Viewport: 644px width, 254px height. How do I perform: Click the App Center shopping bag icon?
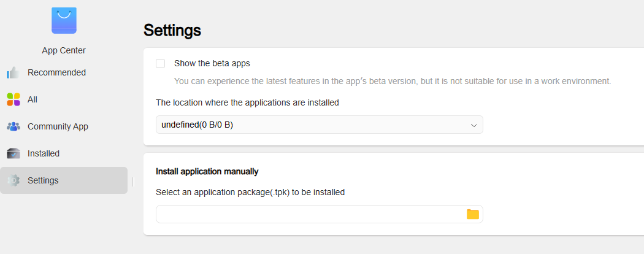[64, 20]
